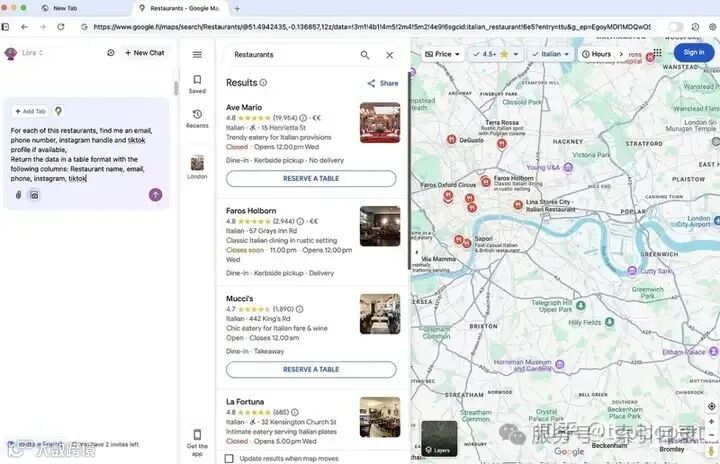720x464 pixels.
Task: Open browser history clock icon in toolbar
Action: 696,27
